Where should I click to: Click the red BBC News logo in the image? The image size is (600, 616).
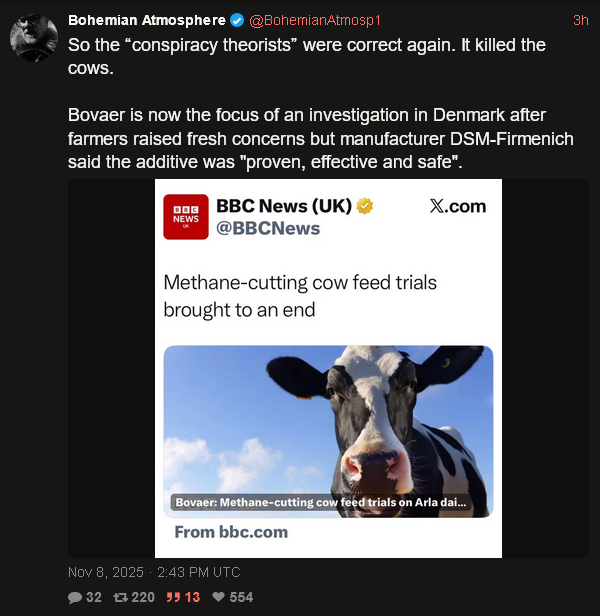pyautogui.click(x=186, y=217)
